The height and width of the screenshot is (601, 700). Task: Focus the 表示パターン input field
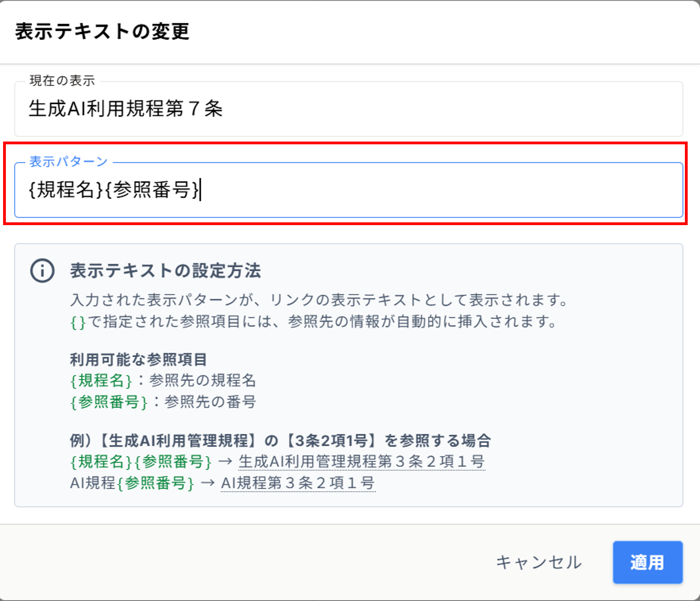[348, 190]
